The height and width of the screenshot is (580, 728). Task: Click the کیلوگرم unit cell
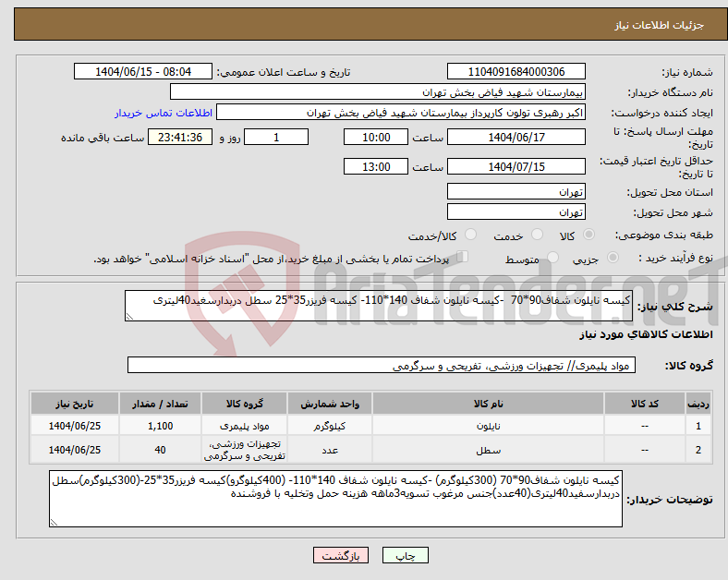pos(330,426)
